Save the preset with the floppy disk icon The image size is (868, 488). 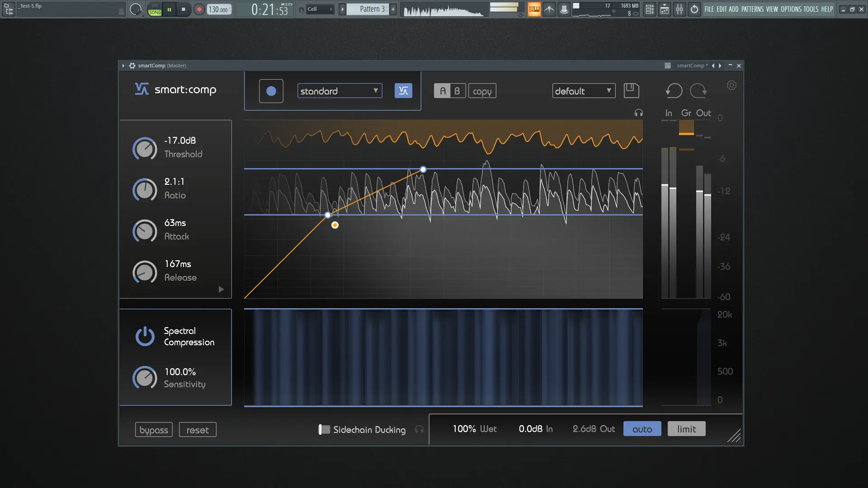pyautogui.click(x=631, y=90)
